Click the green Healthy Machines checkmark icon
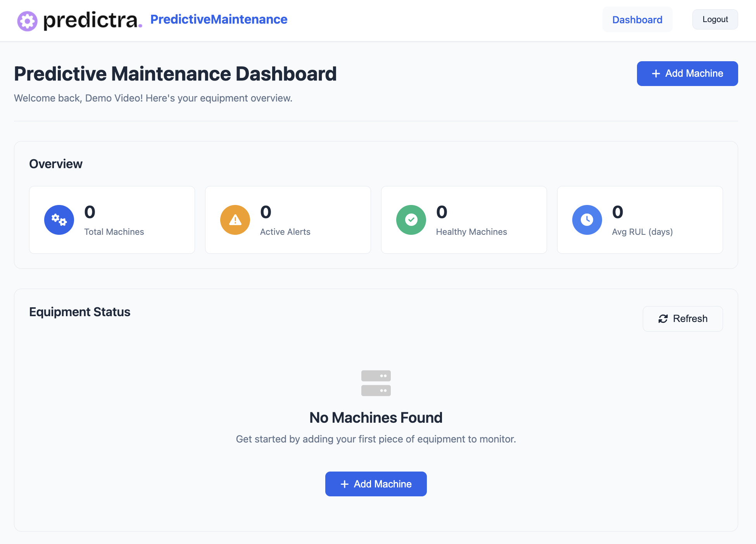756x544 pixels. (411, 220)
